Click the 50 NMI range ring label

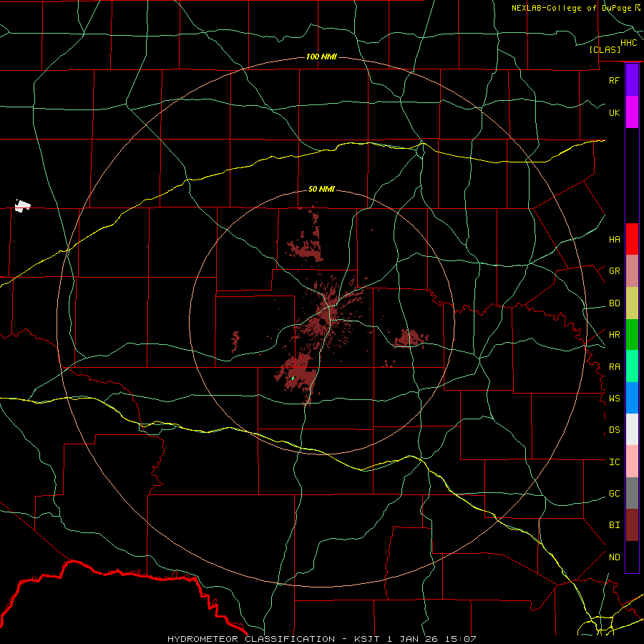pyautogui.click(x=321, y=189)
